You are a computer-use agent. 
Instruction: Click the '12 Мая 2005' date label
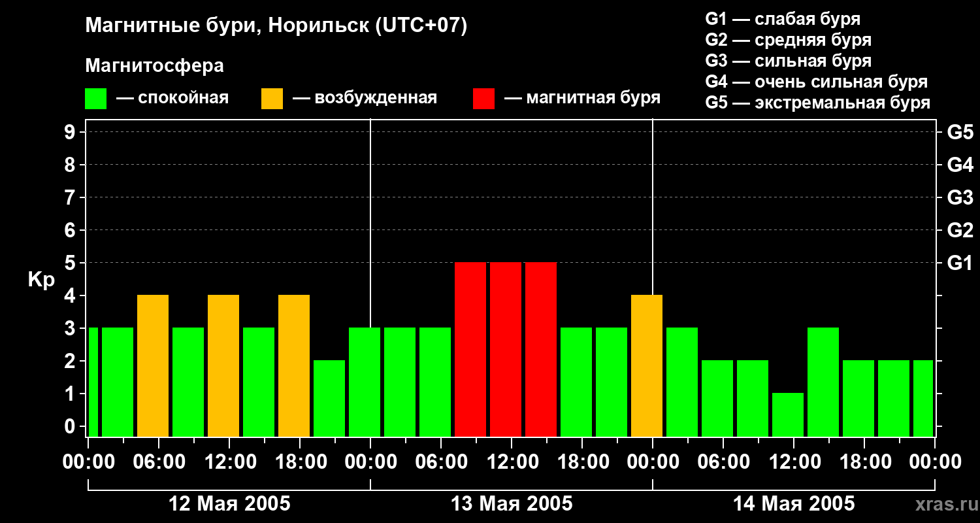tap(229, 503)
